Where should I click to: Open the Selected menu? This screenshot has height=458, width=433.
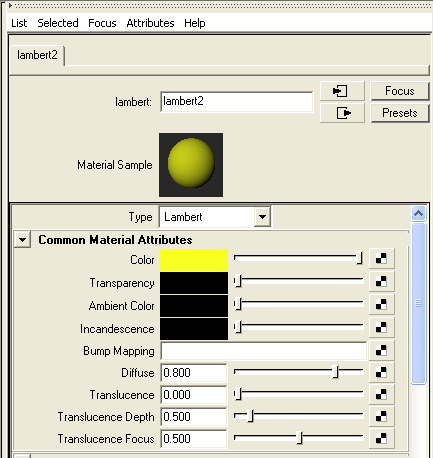point(58,23)
